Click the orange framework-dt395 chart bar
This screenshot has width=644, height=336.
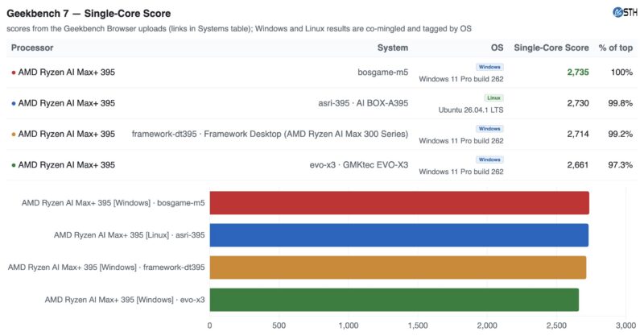point(398,268)
